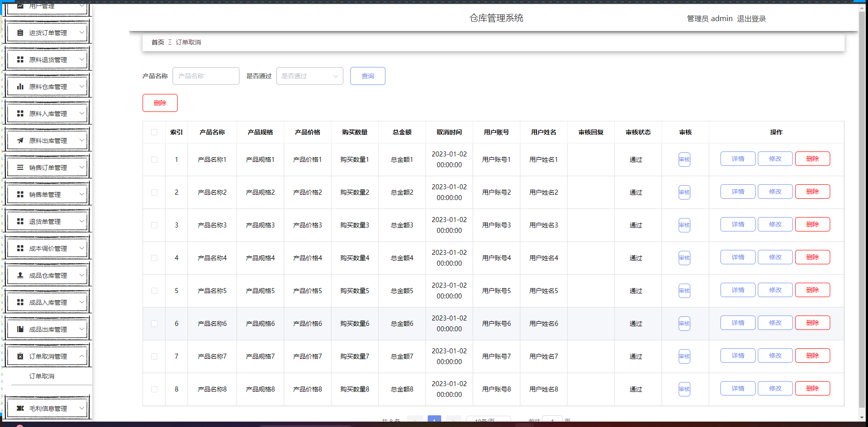Check the checkbox for 产品名称2 row
This screenshot has width=868, height=427.
pyautogui.click(x=154, y=192)
